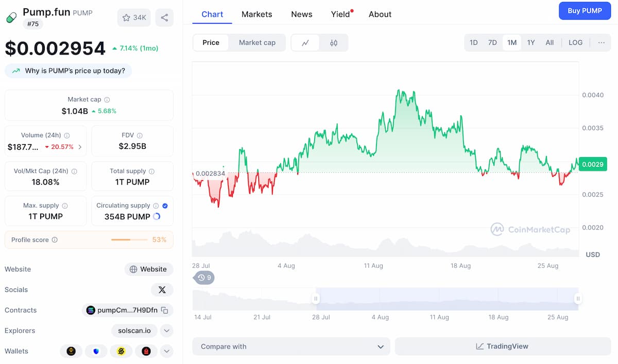Click the #75 rank badge
618x364 pixels.
tap(33, 24)
